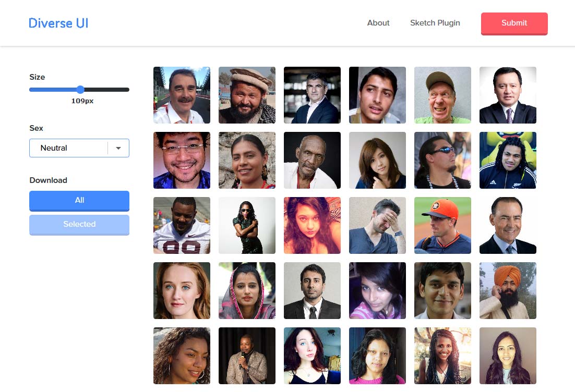This screenshot has height=392, width=575.
Task: Click the Selected download button
Action: (x=79, y=225)
